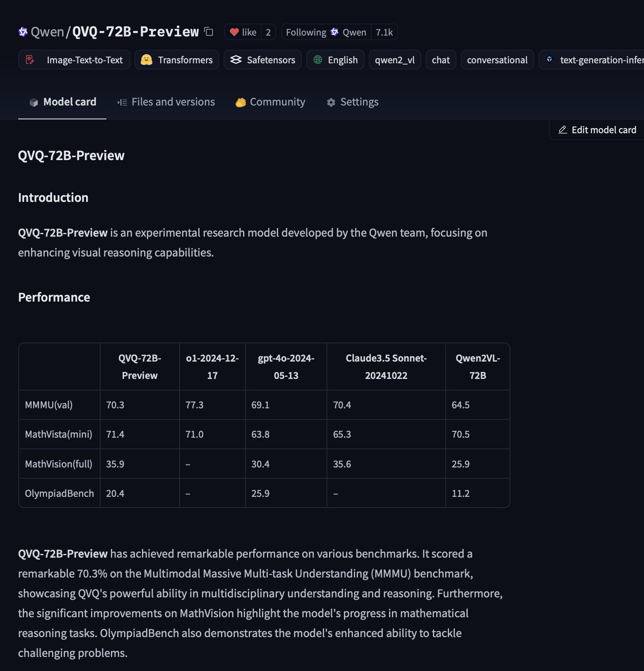Click the pencil icon for Edit model card
This screenshot has height=671, width=644.
coord(562,130)
